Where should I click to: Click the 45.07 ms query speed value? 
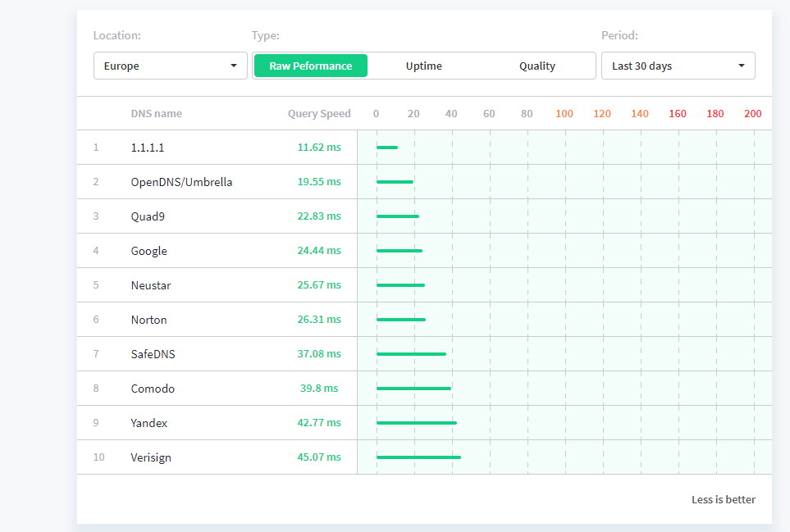coord(319,457)
